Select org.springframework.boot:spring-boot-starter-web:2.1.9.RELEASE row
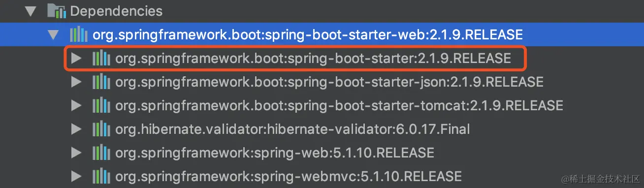Screen dimensions: 644x188 322,35
